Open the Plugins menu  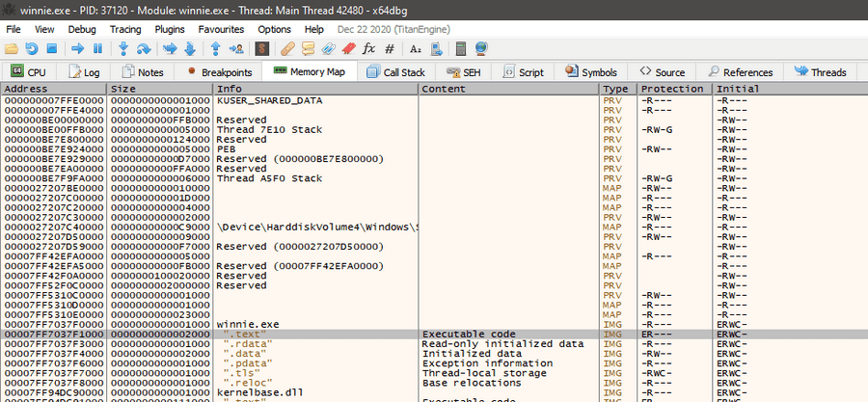click(x=170, y=29)
